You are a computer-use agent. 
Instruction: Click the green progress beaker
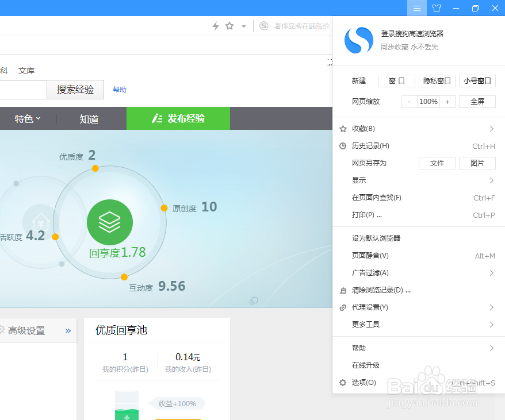click(x=127, y=406)
